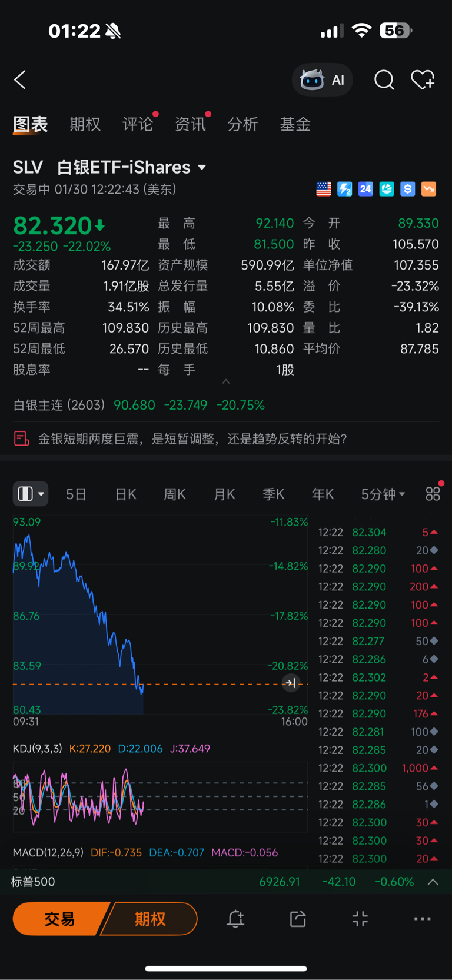Tap the teal badge icon beside 24
Viewport: 452px width, 980px height.
coord(387,189)
